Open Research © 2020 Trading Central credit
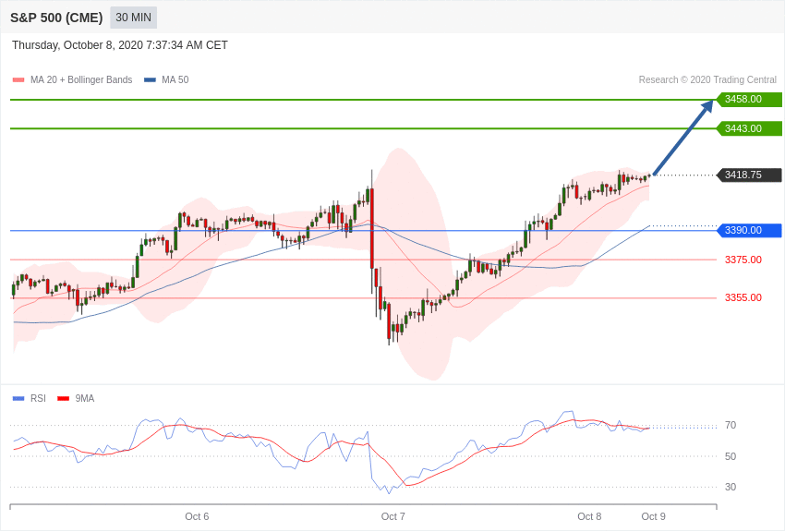Viewport: 785px width, 532px height. click(707, 79)
